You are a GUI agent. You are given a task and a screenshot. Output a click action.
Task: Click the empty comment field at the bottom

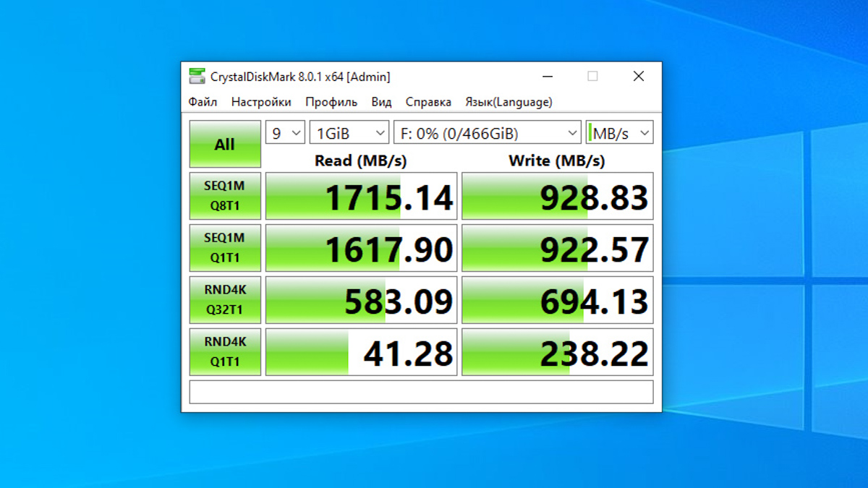coord(421,392)
